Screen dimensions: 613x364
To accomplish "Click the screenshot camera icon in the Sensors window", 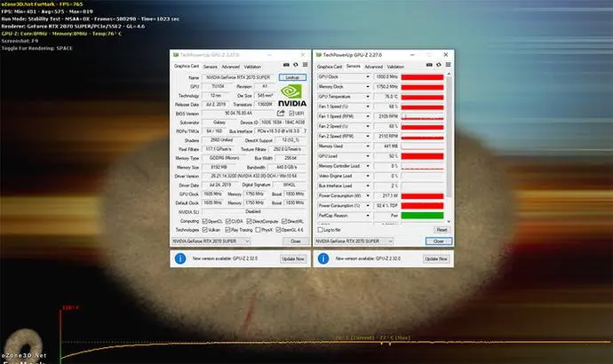I will (x=429, y=65).
